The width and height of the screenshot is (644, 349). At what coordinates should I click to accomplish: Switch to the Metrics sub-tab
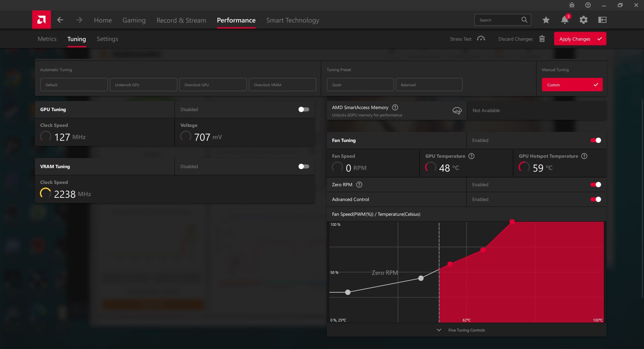[x=47, y=39]
